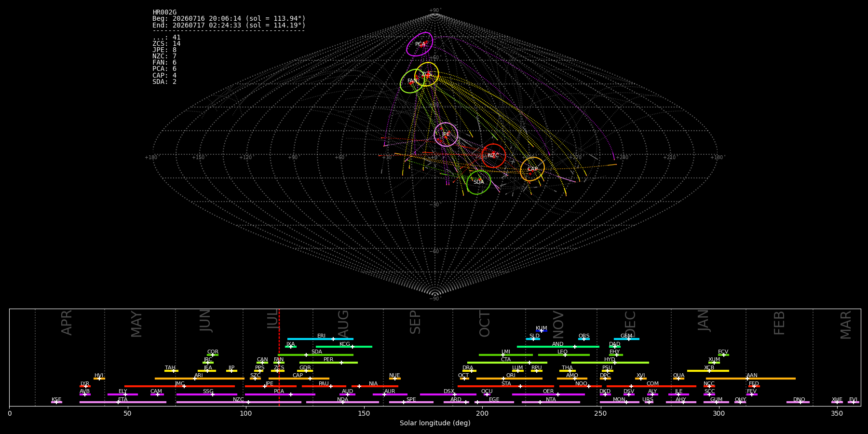Select the red NZC radiant circle
Screen dimensions: 868x434
click(493, 156)
